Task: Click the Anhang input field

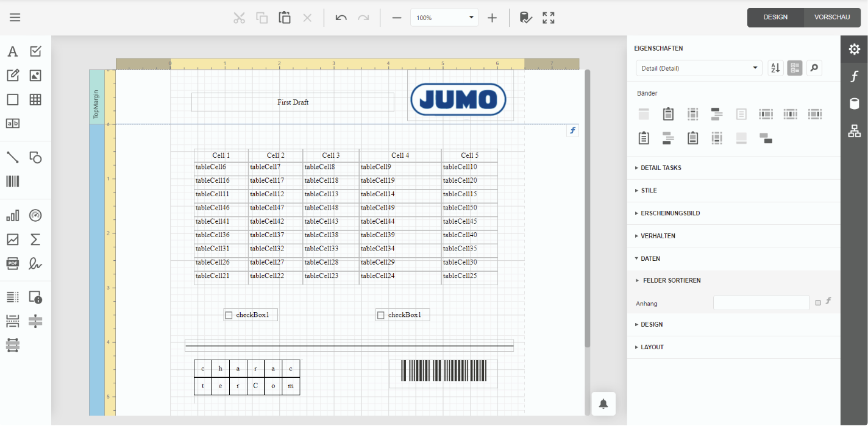Action: [x=761, y=303]
